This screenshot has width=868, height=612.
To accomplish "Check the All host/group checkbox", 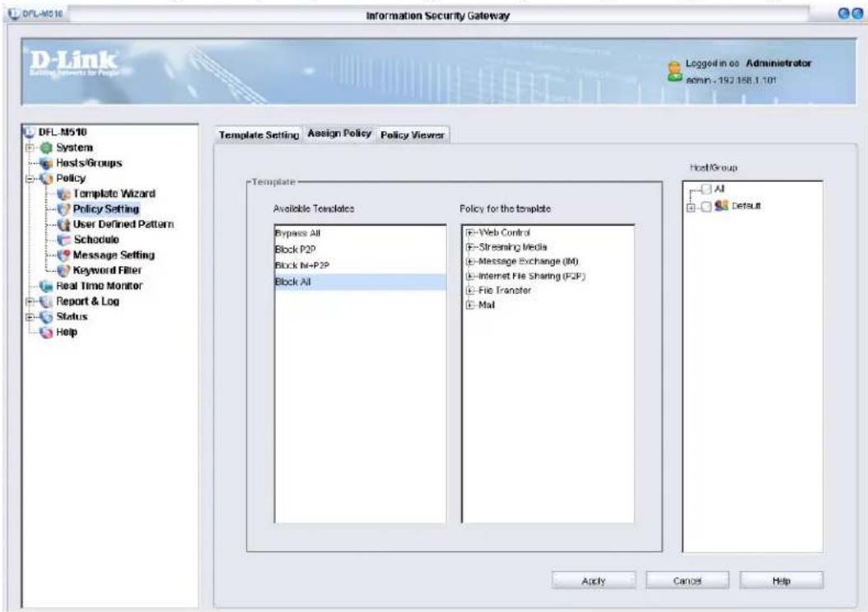I will point(706,189).
